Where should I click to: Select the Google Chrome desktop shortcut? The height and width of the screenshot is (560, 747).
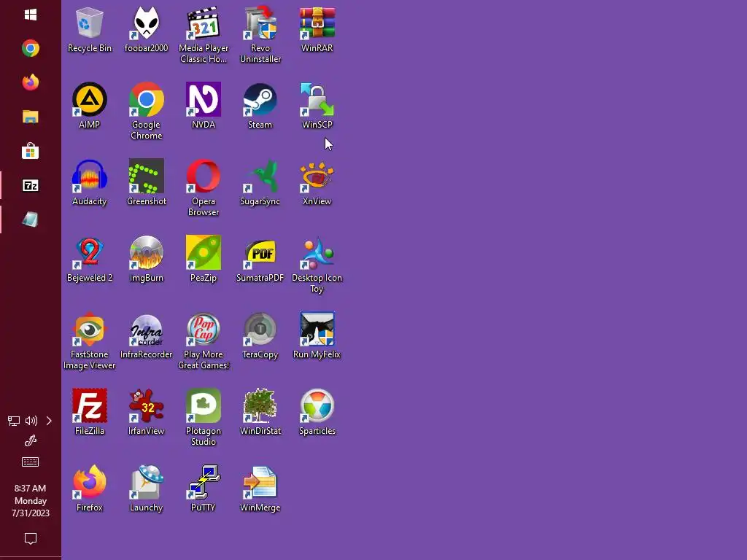(146, 112)
